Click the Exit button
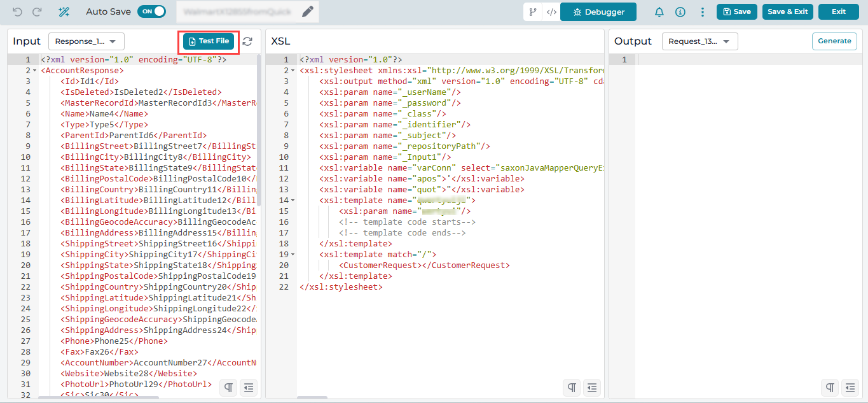Image resolution: width=868 pixels, height=403 pixels. (839, 11)
